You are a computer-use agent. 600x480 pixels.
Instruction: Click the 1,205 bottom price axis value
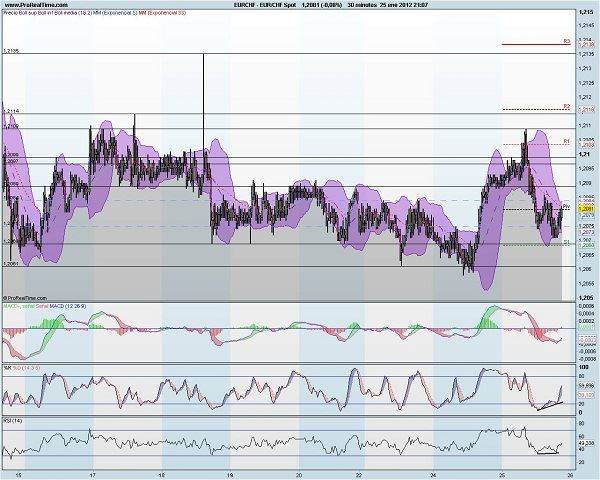[x=586, y=298]
